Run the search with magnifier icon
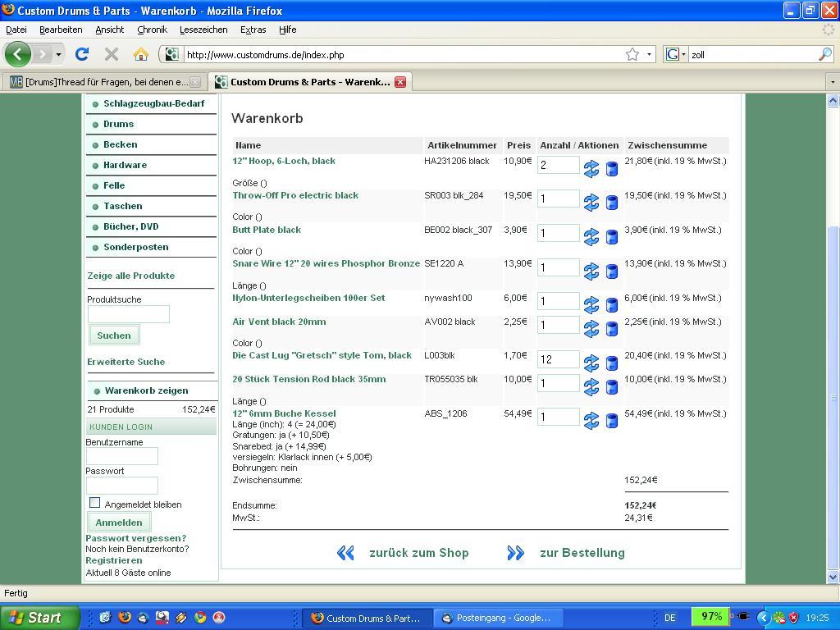The height and width of the screenshot is (630, 840). 825,54
